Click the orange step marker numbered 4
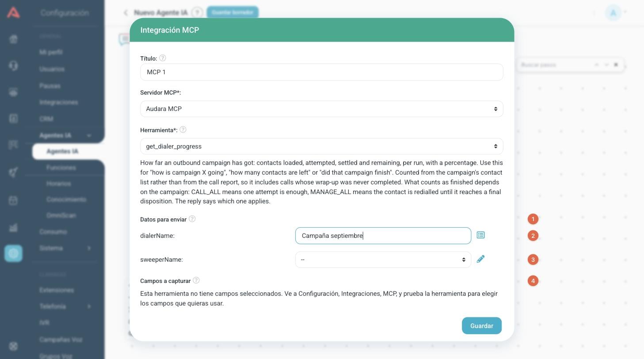This screenshot has width=644, height=359. tap(533, 281)
